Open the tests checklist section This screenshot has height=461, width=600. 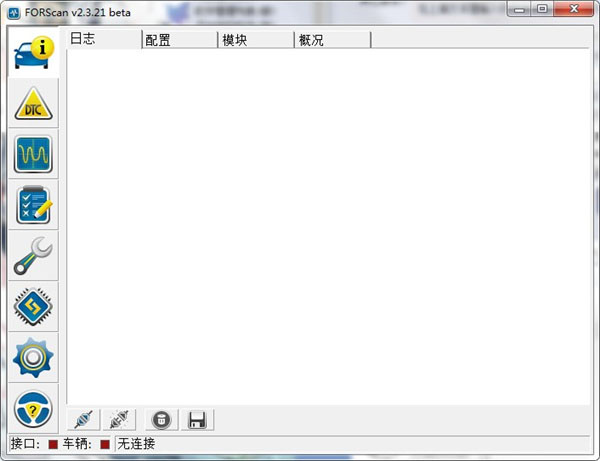(33, 205)
